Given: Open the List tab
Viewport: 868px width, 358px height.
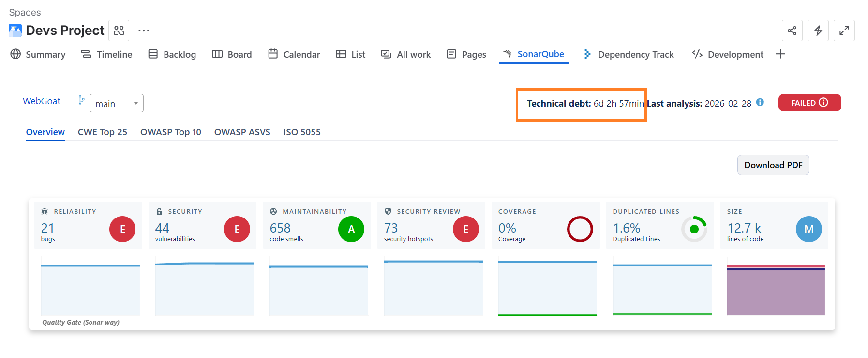Looking at the screenshot, I should point(351,54).
